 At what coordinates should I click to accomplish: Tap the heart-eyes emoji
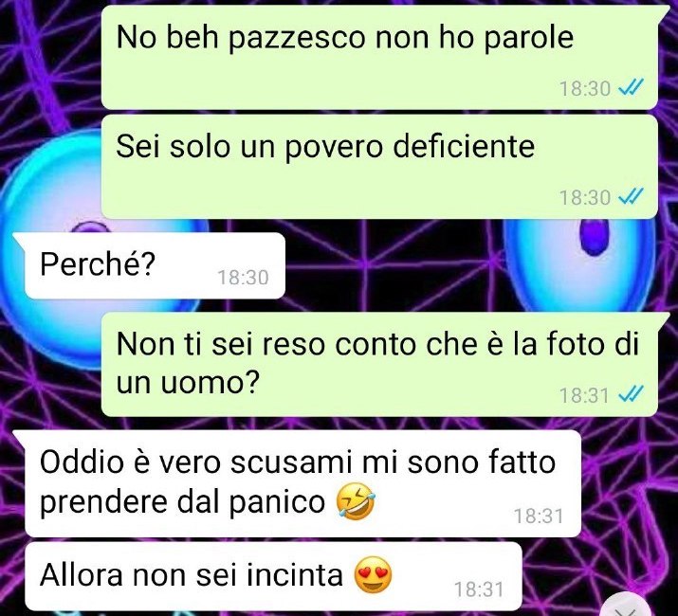pyautogui.click(x=374, y=576)
